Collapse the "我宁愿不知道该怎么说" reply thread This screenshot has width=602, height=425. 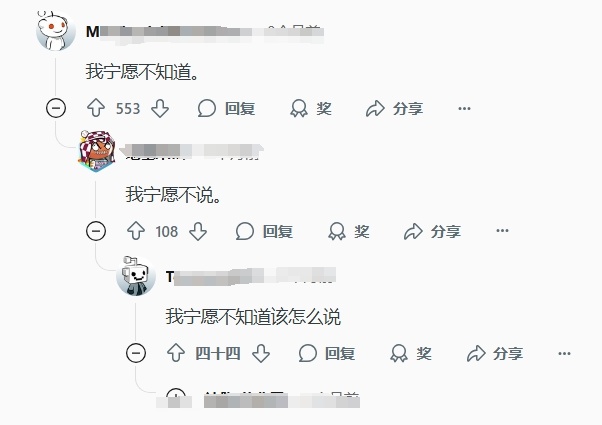point(136,353)
